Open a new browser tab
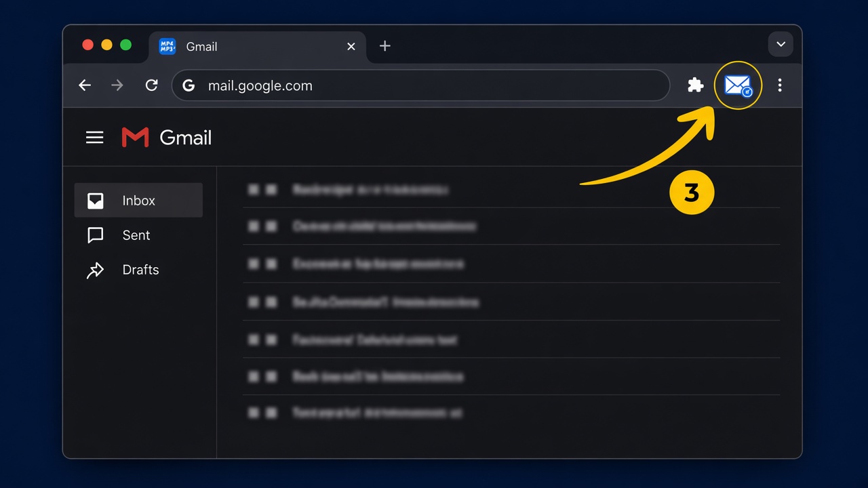 coord(384,46)
